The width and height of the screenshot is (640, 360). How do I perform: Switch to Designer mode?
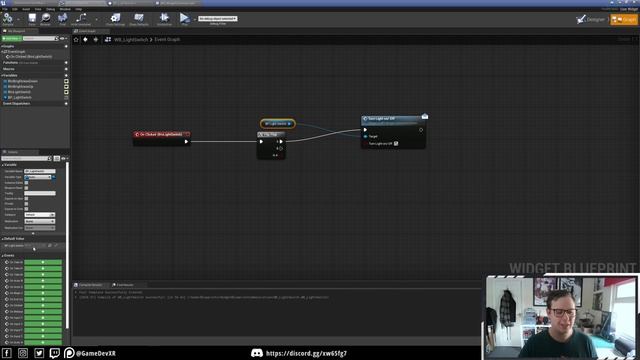(x=591, y=19)
